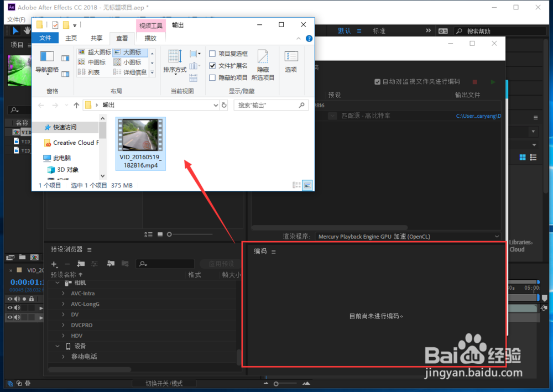Viewport: 553px width, 392px height.
Task: Expand the AVC-Intra preset group
Action: coord(62,293)
